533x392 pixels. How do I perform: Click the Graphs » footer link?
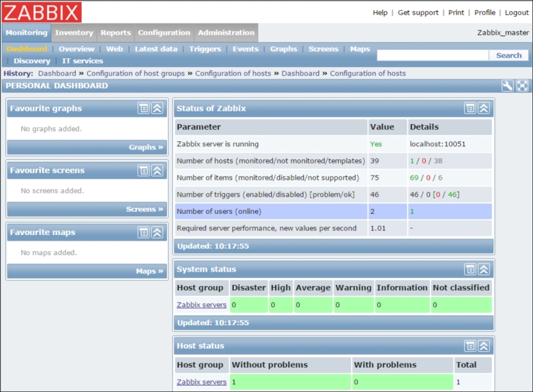tap(146, 147)
